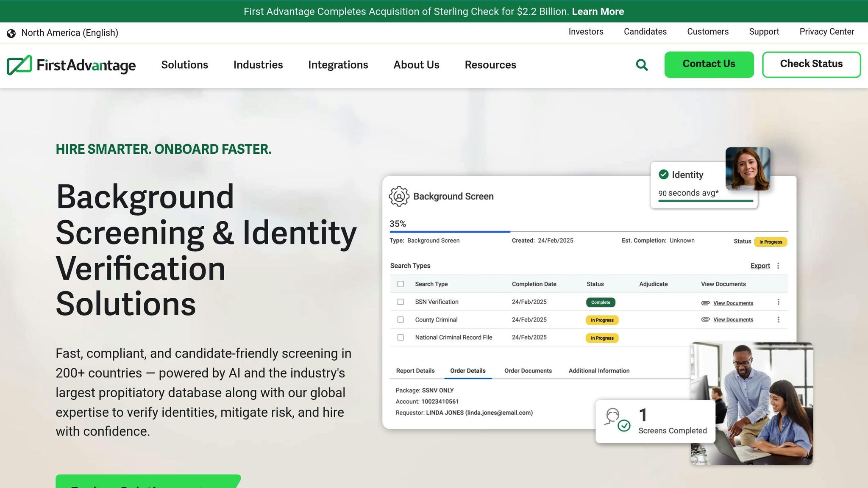The image size is (868, 488).
Task: Click the Background Screen gear icon
Action: [x=399, y=197]
